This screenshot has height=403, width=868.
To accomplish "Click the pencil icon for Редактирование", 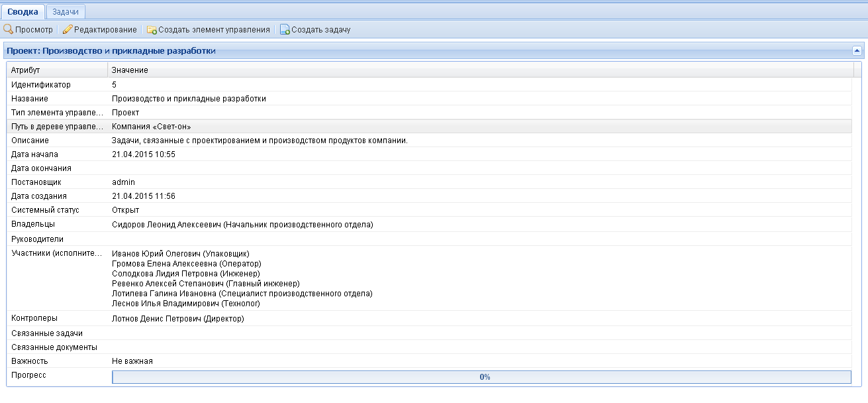I will 67,30.
